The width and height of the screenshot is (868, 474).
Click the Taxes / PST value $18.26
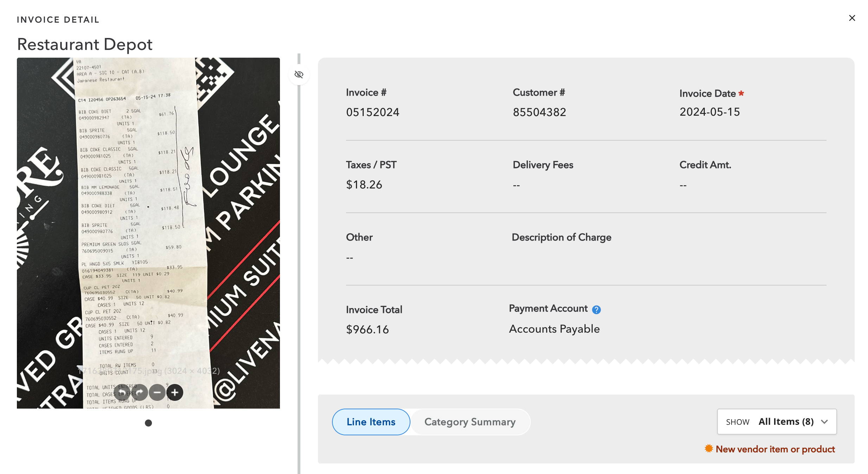coord(364,185)
